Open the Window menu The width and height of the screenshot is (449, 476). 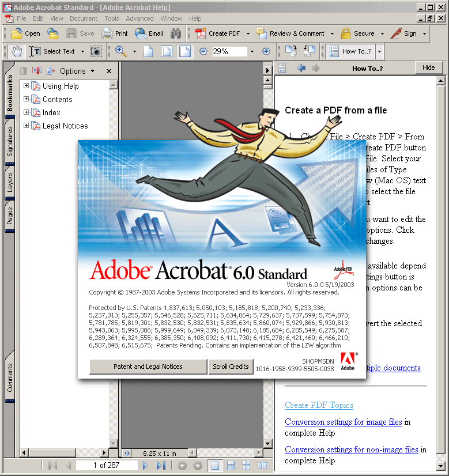coord(171,18)
